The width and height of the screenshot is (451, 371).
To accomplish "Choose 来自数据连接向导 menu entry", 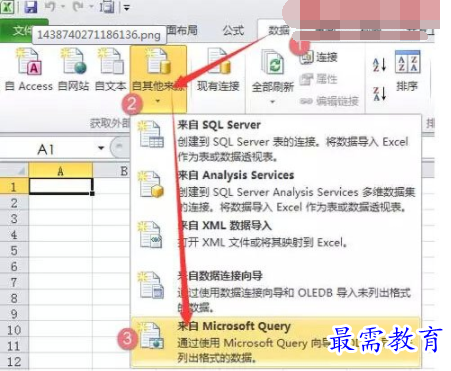I will 276,291.
